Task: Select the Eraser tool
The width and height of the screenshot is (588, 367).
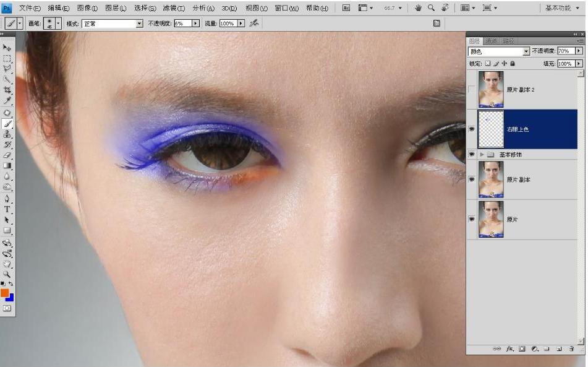Action: click(x=7, y=155)
